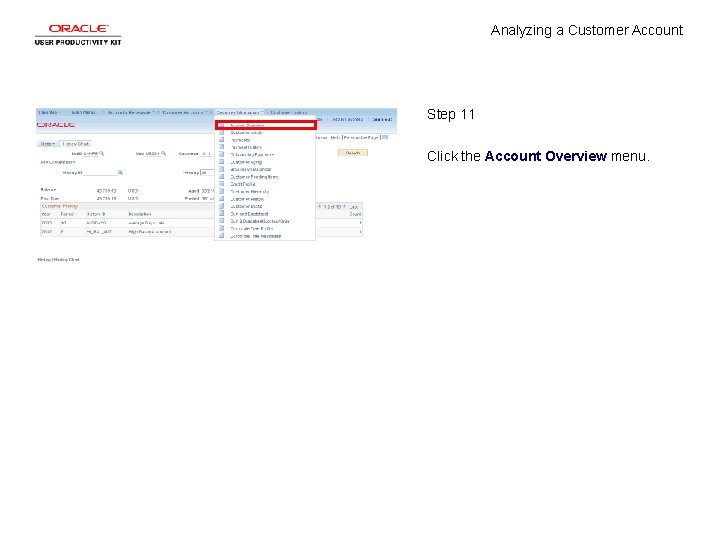Screen dimensions: 720x540
Task: Click the Description column header
Action: pyautogui.click(x=140, y=214)
